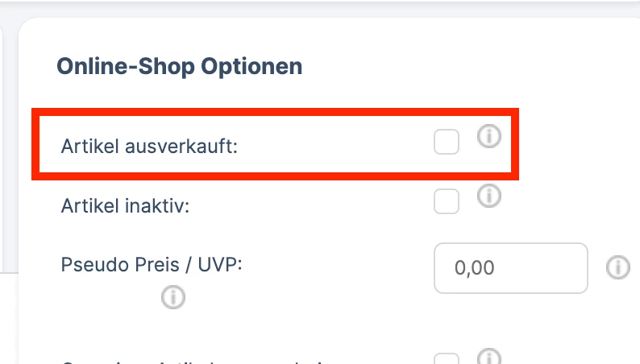This screenshot has height=364, width=640.
Task: Toggle the Artikel inaktiv checkbox
Action: (446, 201)
